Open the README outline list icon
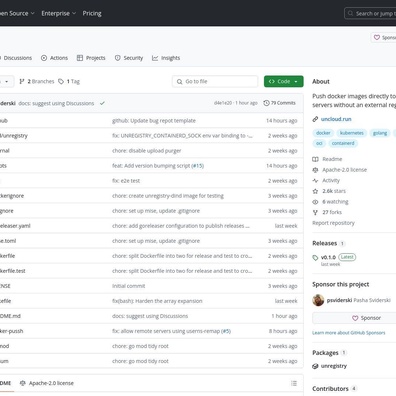 [294, 383]
